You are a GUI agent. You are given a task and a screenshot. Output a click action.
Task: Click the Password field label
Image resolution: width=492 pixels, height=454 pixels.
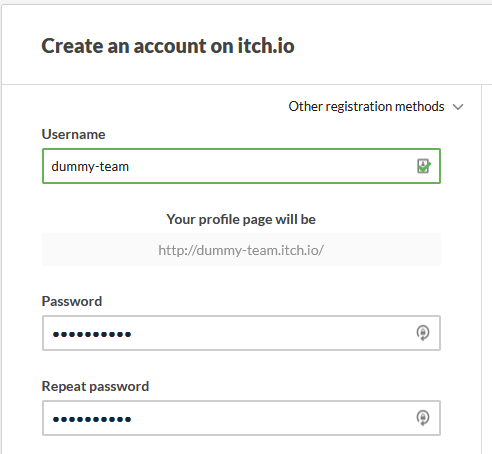pos(72,301)
